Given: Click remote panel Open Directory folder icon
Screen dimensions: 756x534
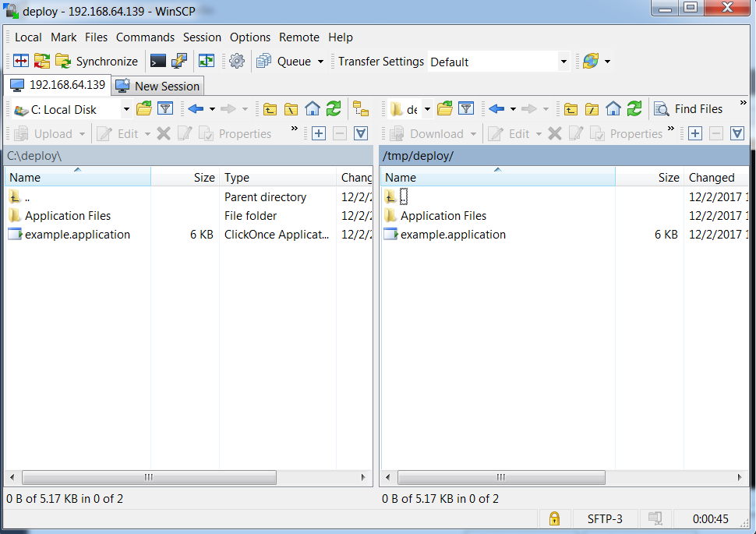Looking at the screenshot, I should tap(444, 108).
